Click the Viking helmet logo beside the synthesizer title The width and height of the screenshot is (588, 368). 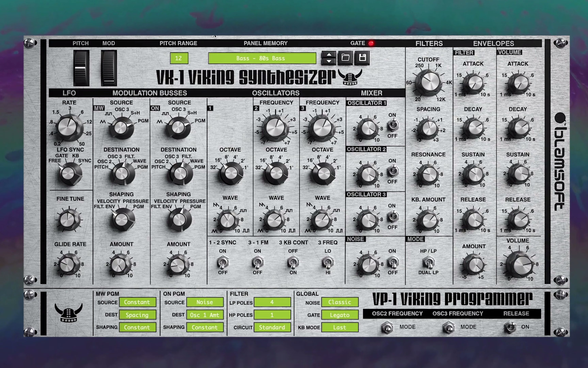350,77
